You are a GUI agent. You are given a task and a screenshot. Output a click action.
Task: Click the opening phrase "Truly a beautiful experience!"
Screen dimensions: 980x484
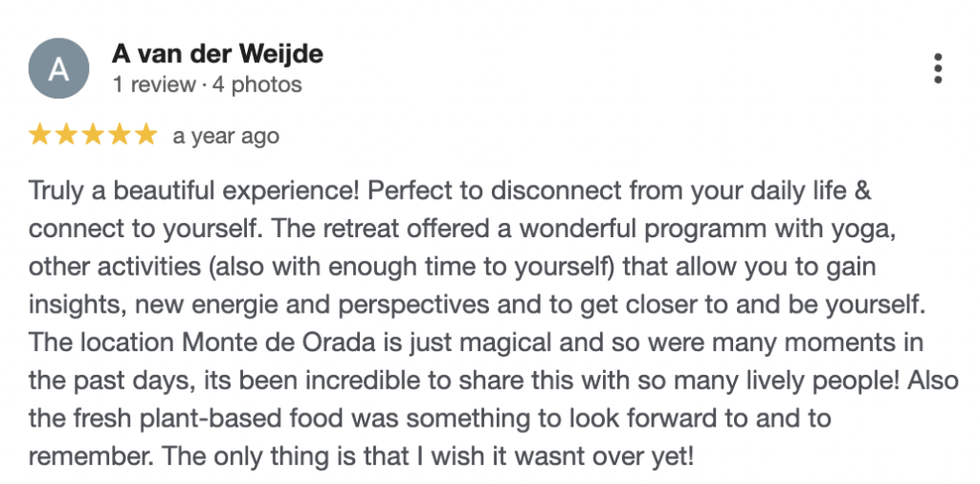click(x=193, y=190)
